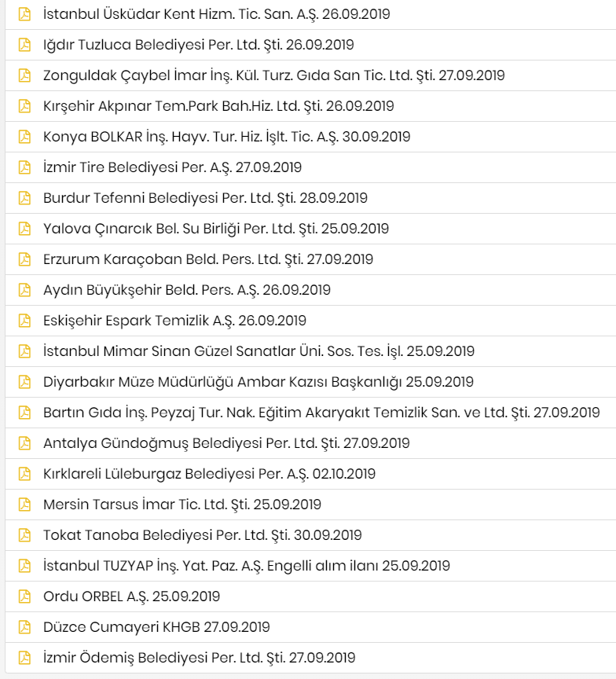Click PDF icon next to Düzce Cumayeri KHGB
The image size is (616, 679).
point(24,627)
